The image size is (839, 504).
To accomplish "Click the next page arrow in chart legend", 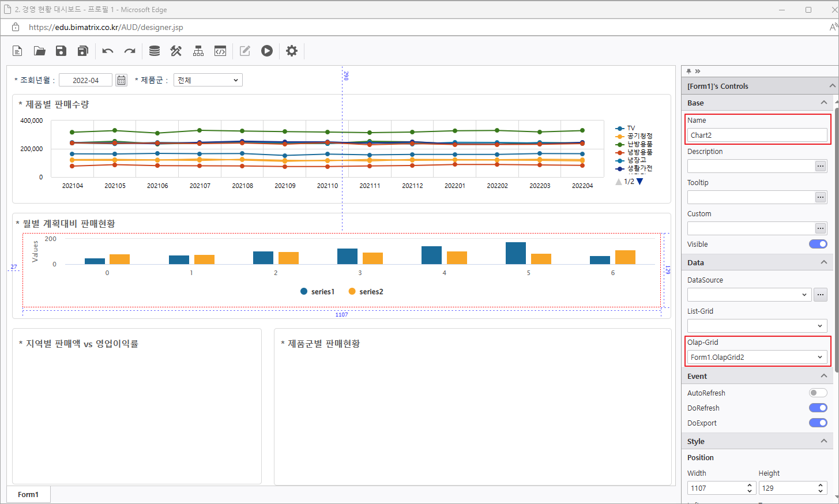I will point(639,182).
